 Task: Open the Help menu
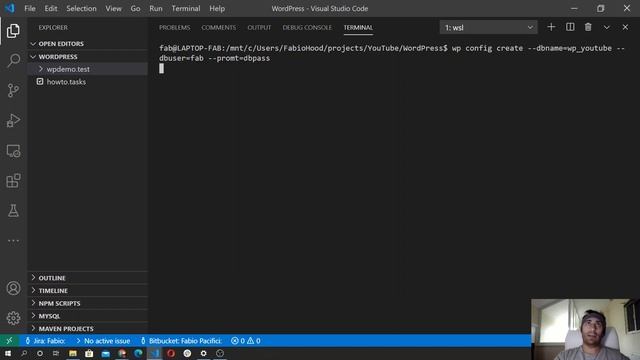pos(217,8)
